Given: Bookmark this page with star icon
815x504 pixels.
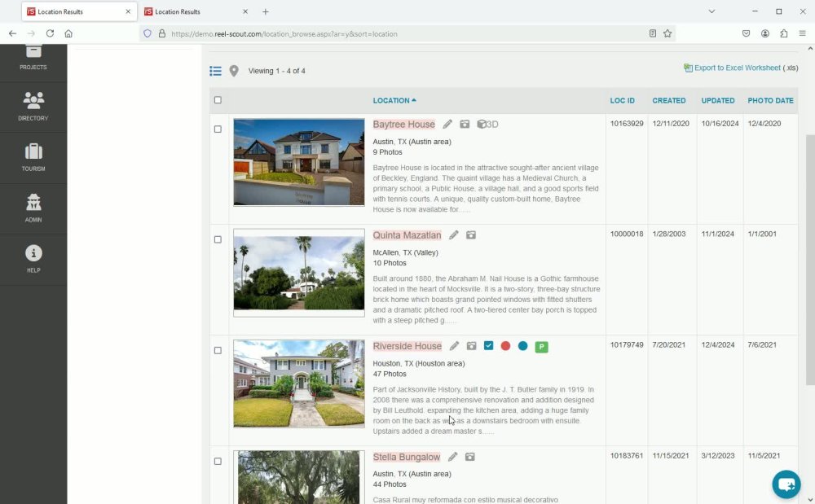Looking at the screenshot, I should click(x=667, y=33).
